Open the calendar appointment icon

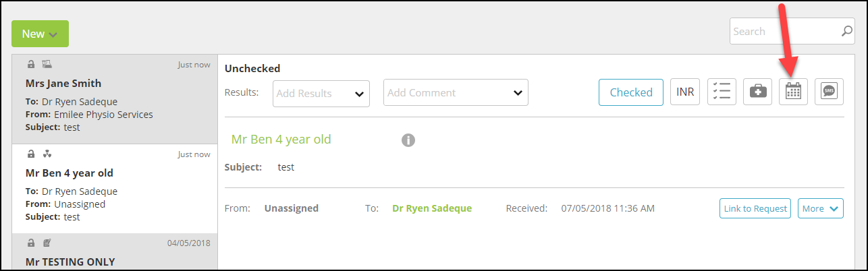pos(793,92)
